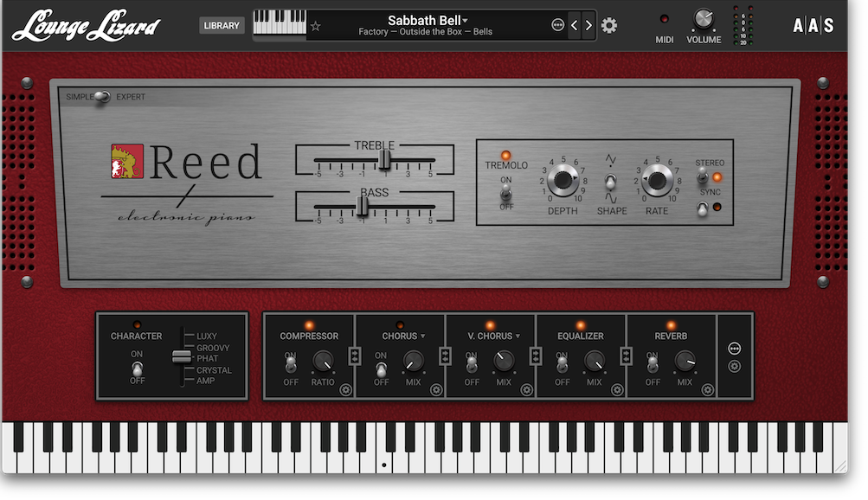Image resolution: width=868 pixels, height=500 pixels.
Task: Select the Crystal character
Action: point(214,370)
